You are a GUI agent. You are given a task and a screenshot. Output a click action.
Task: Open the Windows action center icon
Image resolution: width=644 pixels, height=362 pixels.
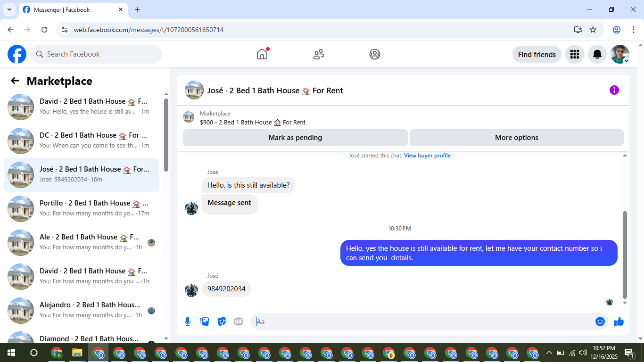(x=628, y=353)
